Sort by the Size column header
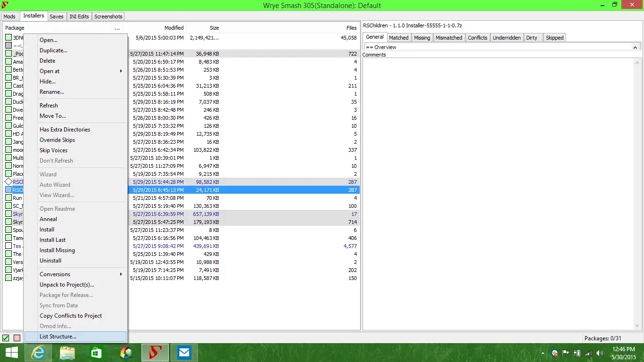Viewport: 644px width, 362px height. tap(204, 28)
